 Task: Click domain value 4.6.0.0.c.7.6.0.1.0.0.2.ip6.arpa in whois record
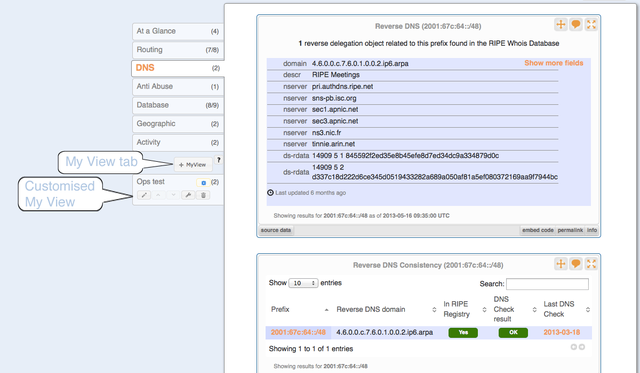360,64
